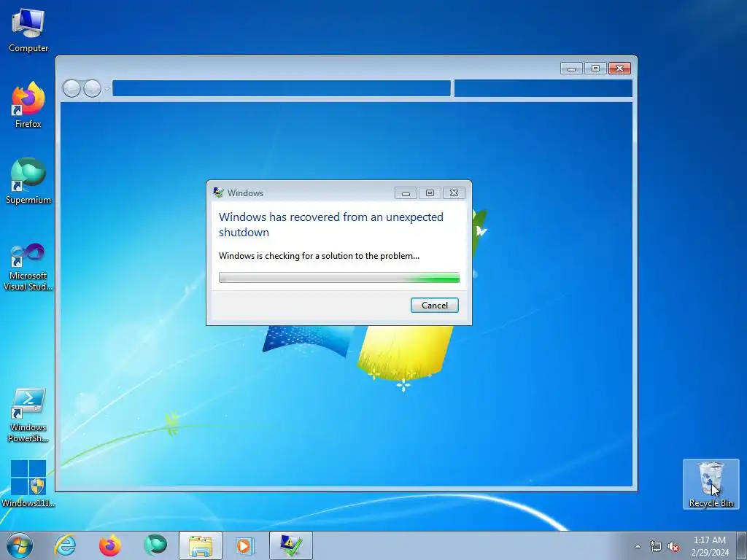The width and height of the screenshot is (747, 560).
Task: Minimize the blank Explorer window
Action: pos(571,69)
